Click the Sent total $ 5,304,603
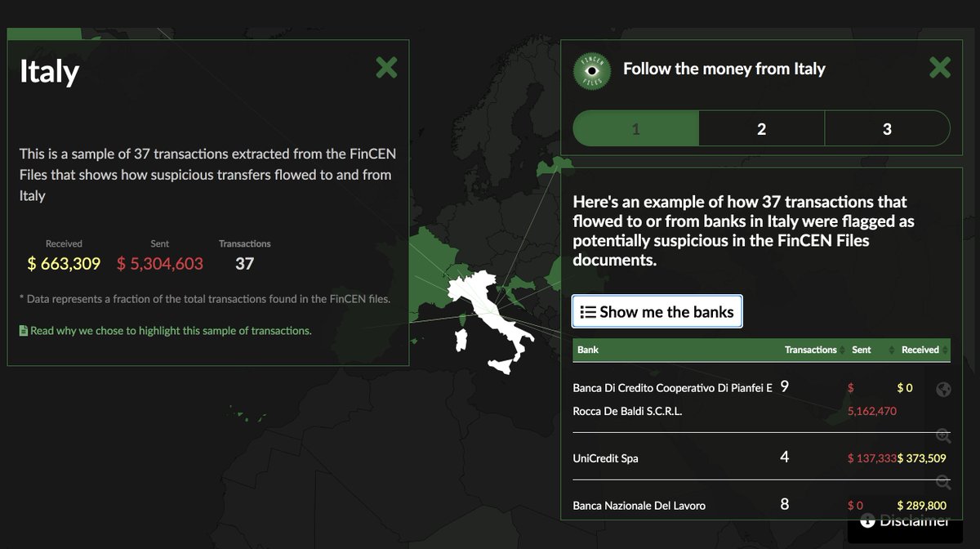Screen dimensions: 980x549 coord(160,263)
